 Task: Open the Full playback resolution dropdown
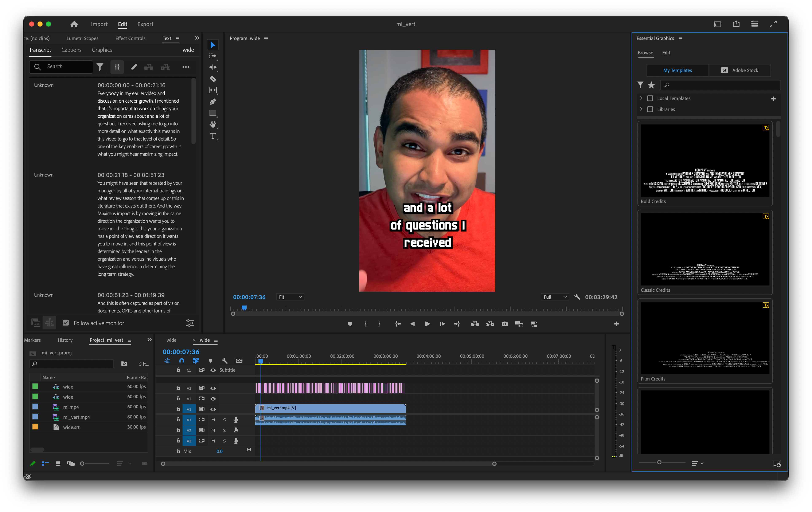coord(555,297)
